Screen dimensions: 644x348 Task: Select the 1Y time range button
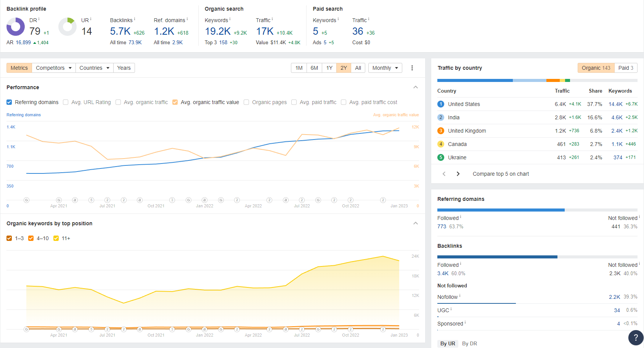[329, 68]
